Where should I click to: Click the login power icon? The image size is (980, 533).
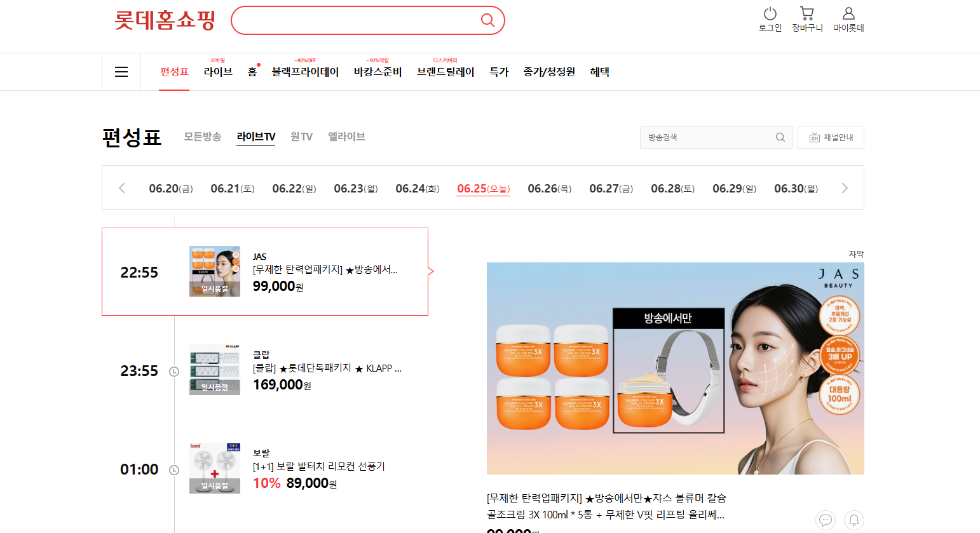(x=770, y=13)
